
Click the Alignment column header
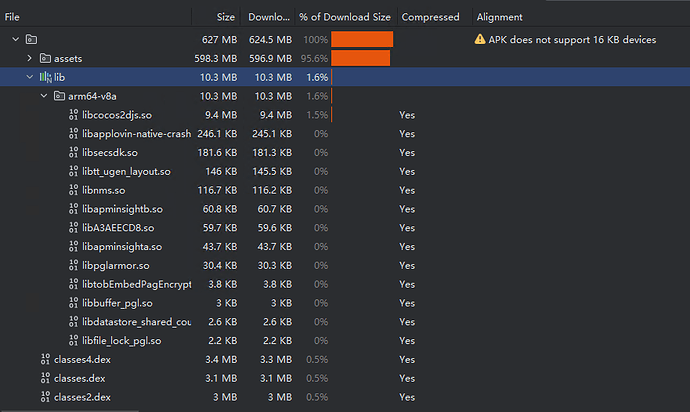coord(499,17)
